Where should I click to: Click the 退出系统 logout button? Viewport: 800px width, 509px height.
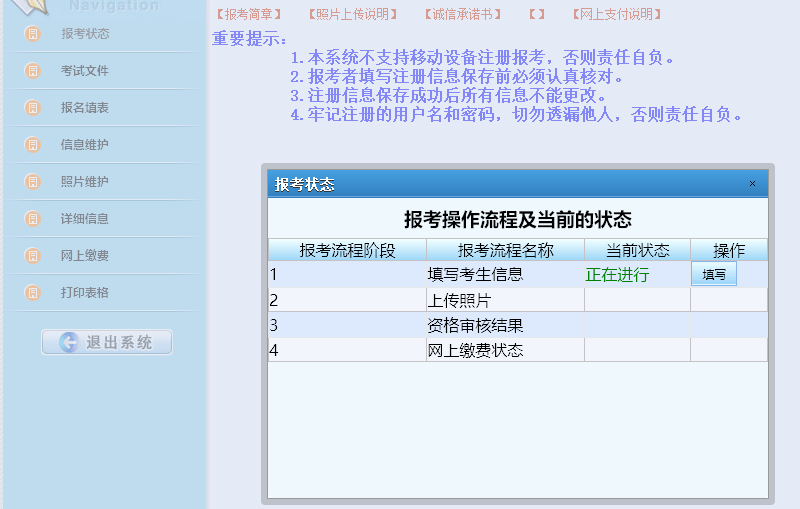[107, 342]
